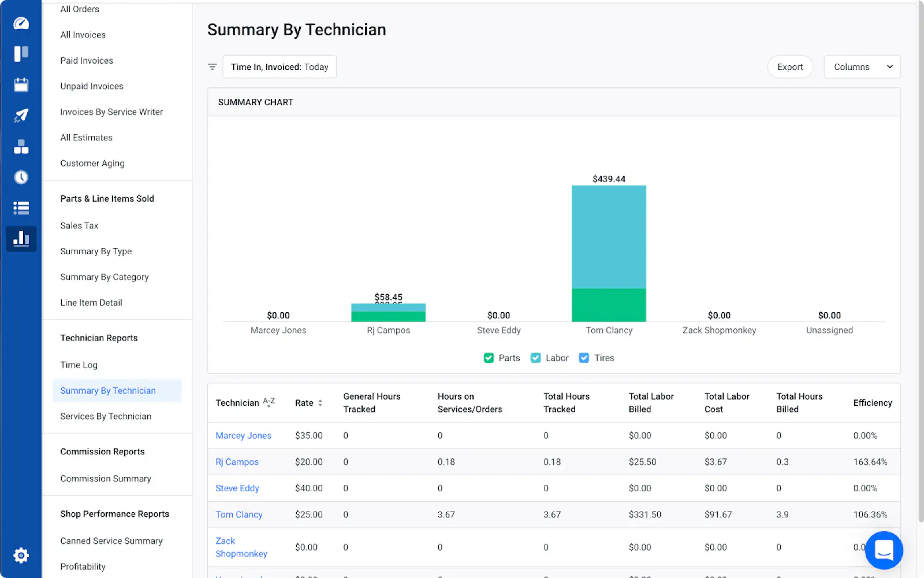Click the filter icon beside date filter
924x578 pixels.
coord(212,67)
